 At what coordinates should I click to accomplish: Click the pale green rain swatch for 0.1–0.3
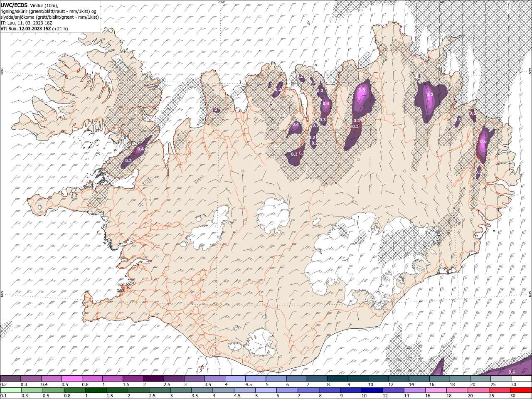tap(11, 390)
